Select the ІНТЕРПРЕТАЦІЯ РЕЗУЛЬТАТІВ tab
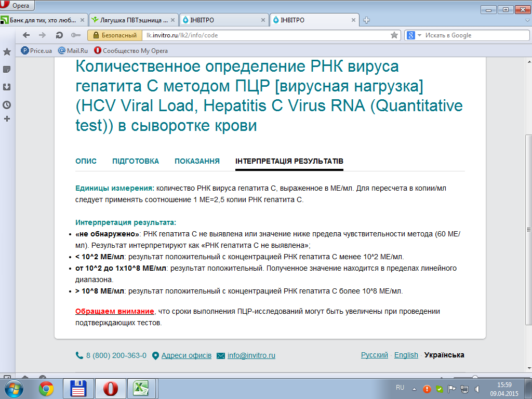The width and height of the screenshot is (532, 399). 289,161
